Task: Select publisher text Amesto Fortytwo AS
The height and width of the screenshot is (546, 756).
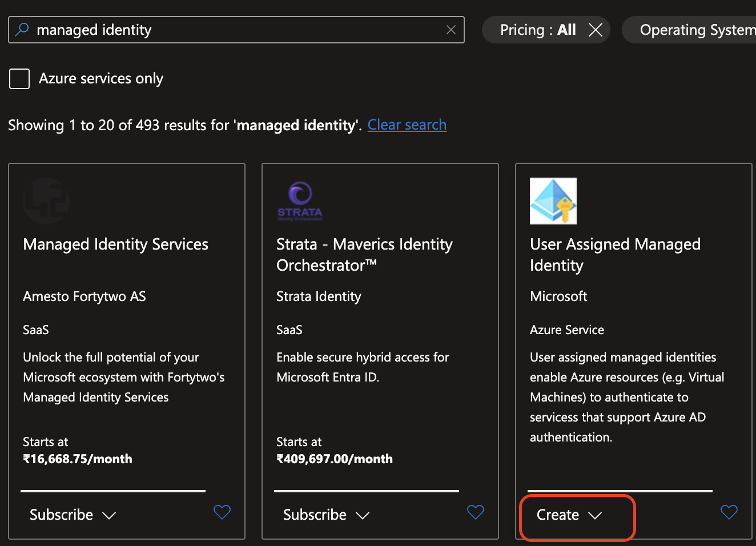Action: click(x=85, y=296)
